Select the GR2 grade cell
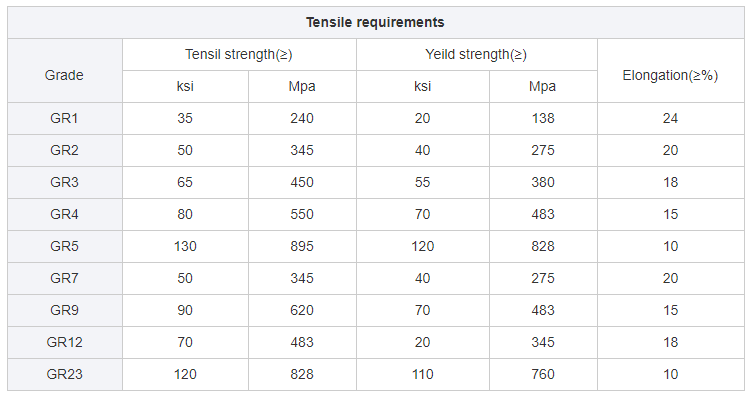 coord(64,150)
